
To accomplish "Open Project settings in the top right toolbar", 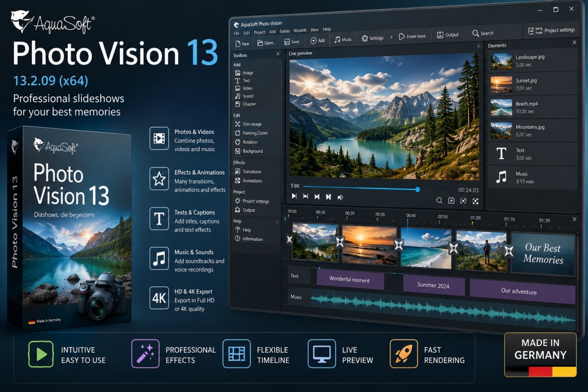I will [551, 31].
